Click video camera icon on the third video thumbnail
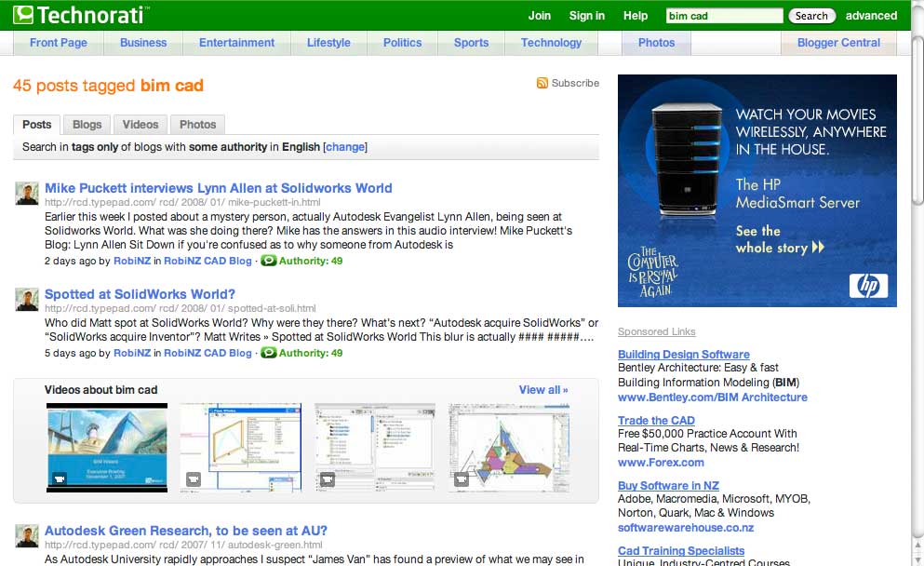Viewport: 924px width, 566px height. click(327, 479)
